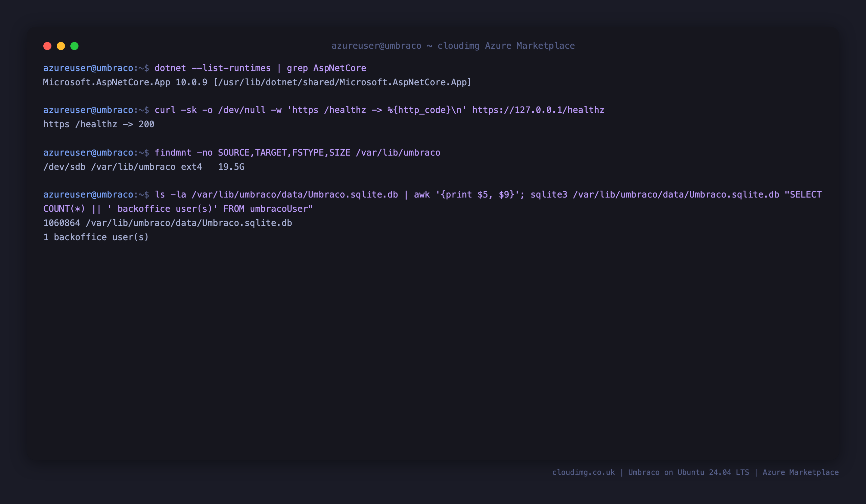Click the '1 backoffice user(s)' output line
The image size is (866, 504).
point(96,237)
